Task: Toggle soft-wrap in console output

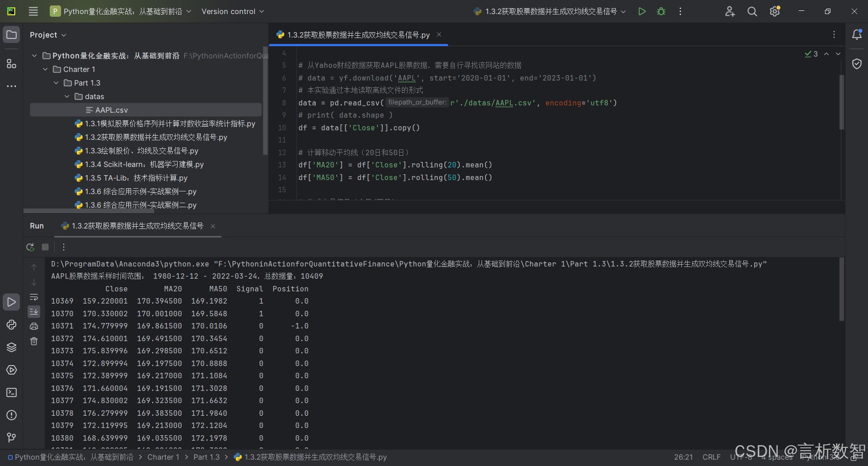Action: click(x=34, y=297)
